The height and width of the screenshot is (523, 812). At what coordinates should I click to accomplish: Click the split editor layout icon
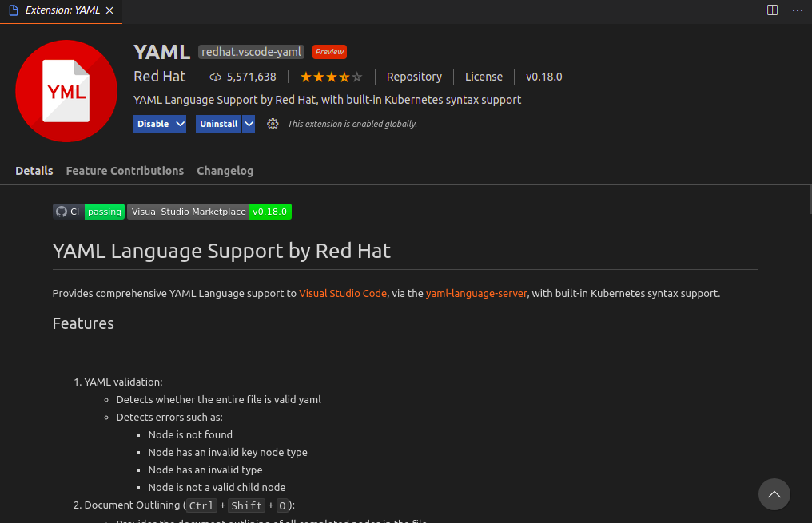pyautogui.click(x=772, y=10)
